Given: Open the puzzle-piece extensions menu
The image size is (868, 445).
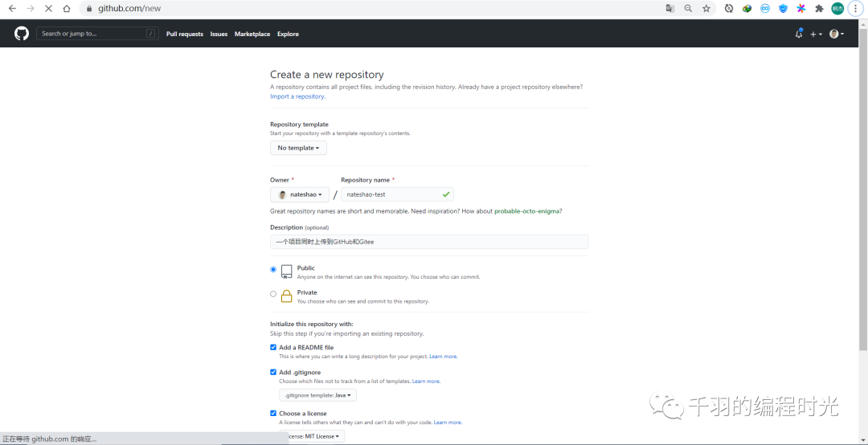Looking at the screenshot, I should (x=819, y=8).
